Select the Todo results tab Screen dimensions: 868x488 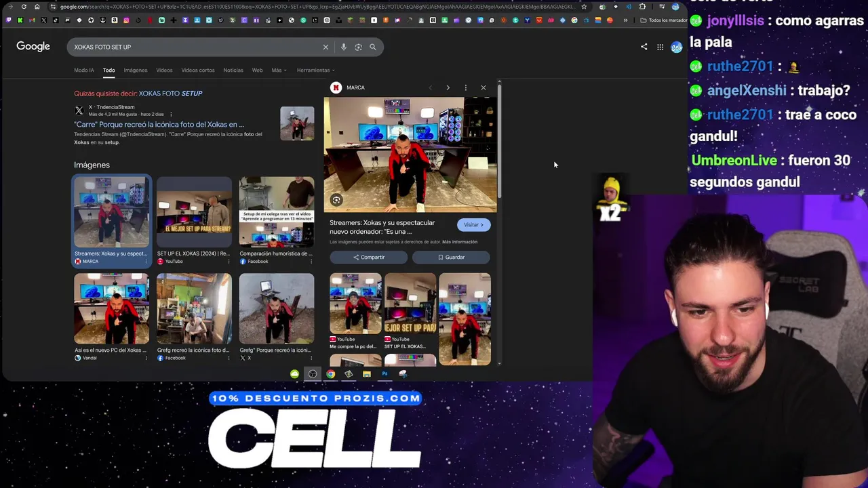tap(108, 70)
